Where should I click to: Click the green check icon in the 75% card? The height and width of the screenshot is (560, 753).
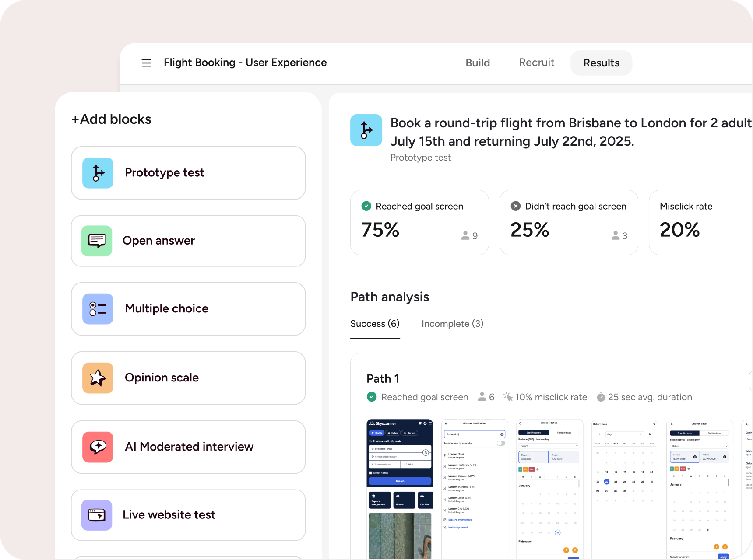[366, 206]
